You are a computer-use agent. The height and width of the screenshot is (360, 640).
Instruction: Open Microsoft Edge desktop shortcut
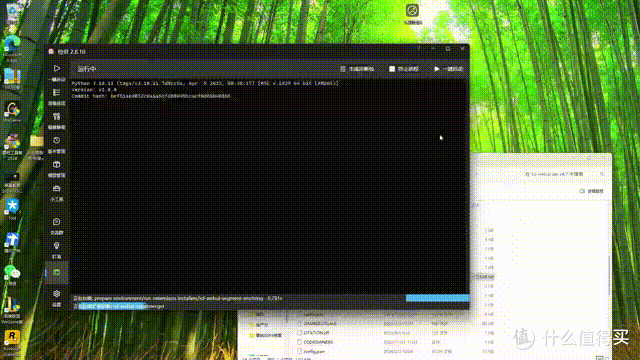[12, 47]
